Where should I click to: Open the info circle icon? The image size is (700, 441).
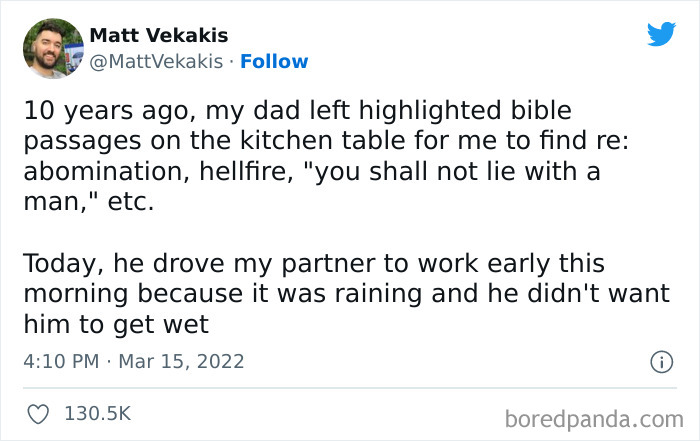coord(661,362)
